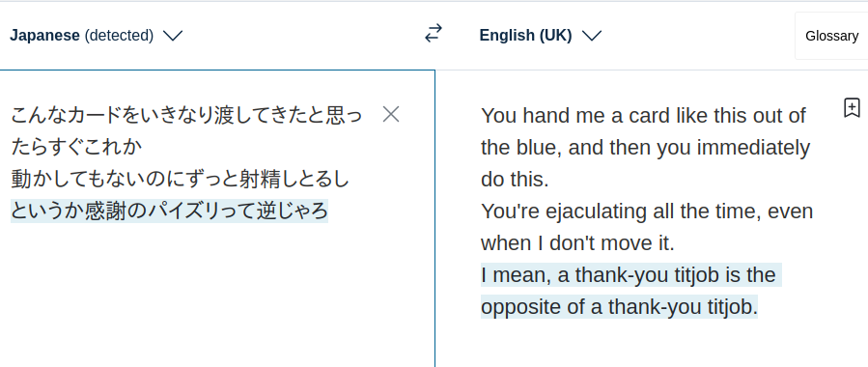868x367 pixels.
Task: Click the source line たらすぐこれか
Action: pos(76,148)
